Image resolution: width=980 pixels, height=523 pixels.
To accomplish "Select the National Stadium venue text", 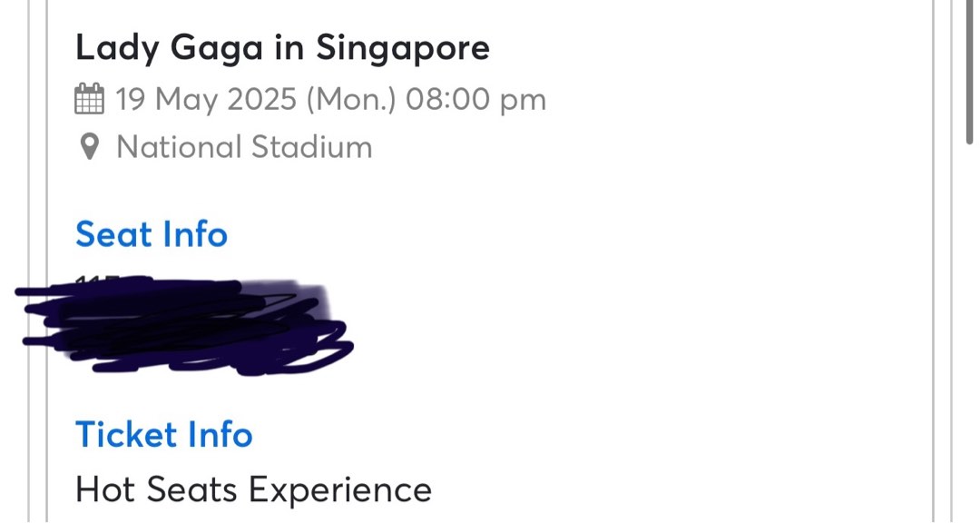I will 244,146.
